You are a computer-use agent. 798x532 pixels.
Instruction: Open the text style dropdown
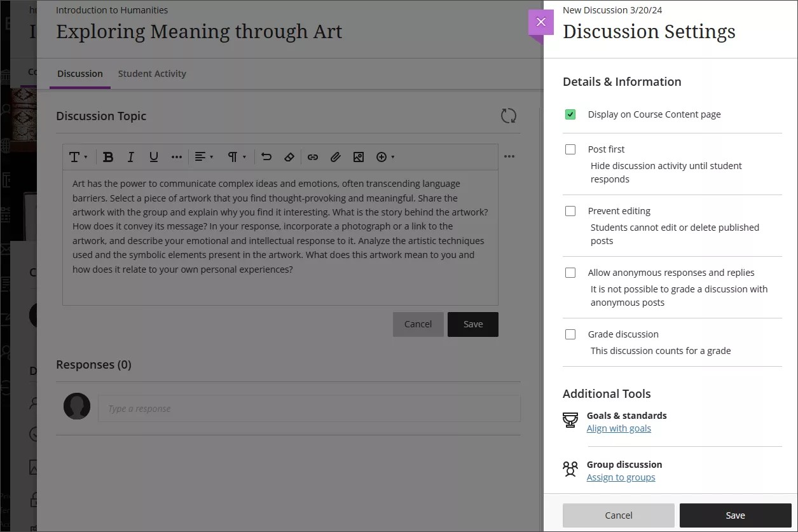[x=78, y=156]
